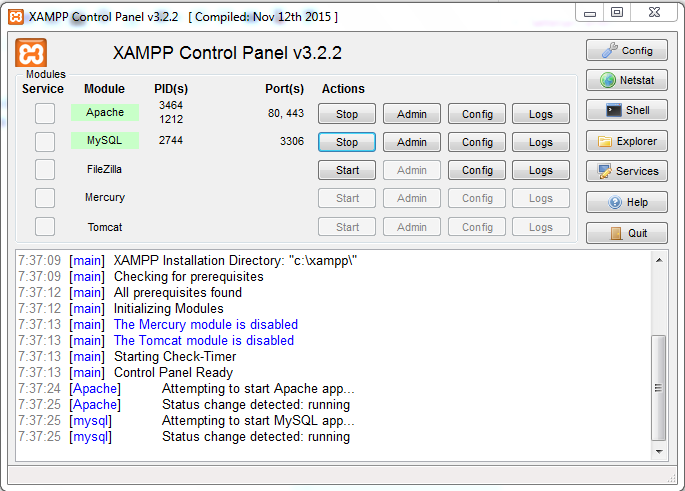Stop the MySQL module
The image size is (685, 491).
coord(347,142)
